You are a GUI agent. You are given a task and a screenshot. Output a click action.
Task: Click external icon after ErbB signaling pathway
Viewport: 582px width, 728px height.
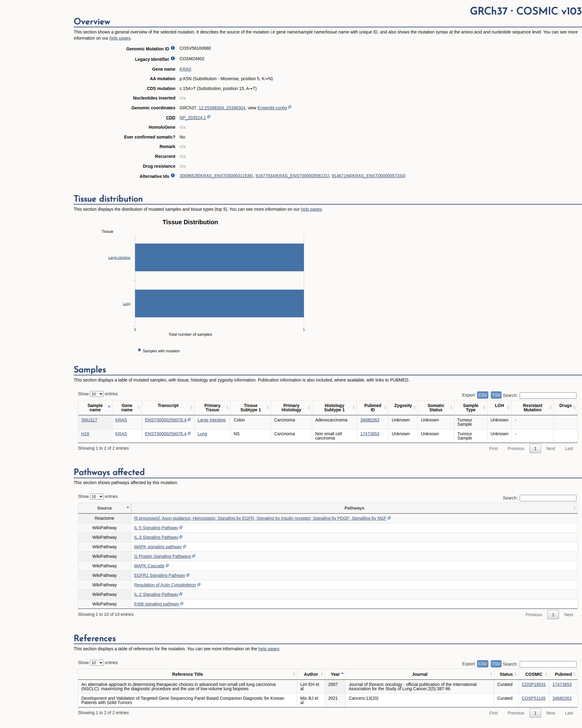182,603
